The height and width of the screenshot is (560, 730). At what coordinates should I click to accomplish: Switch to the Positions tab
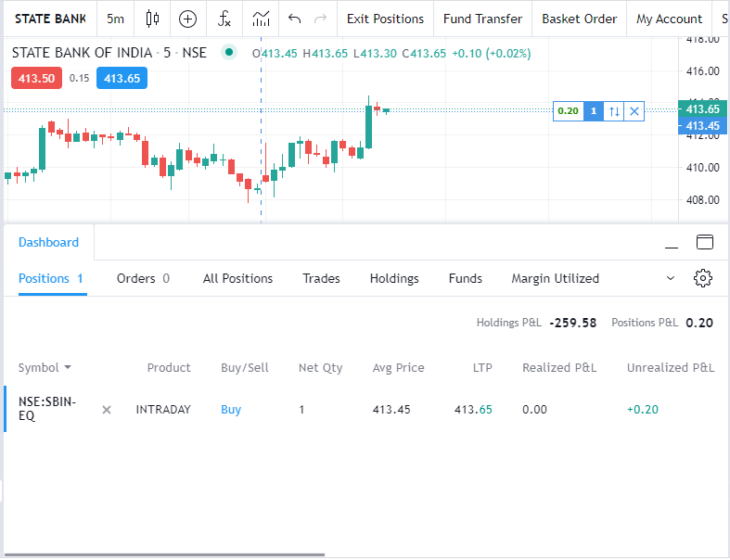[x=51, y=278]
